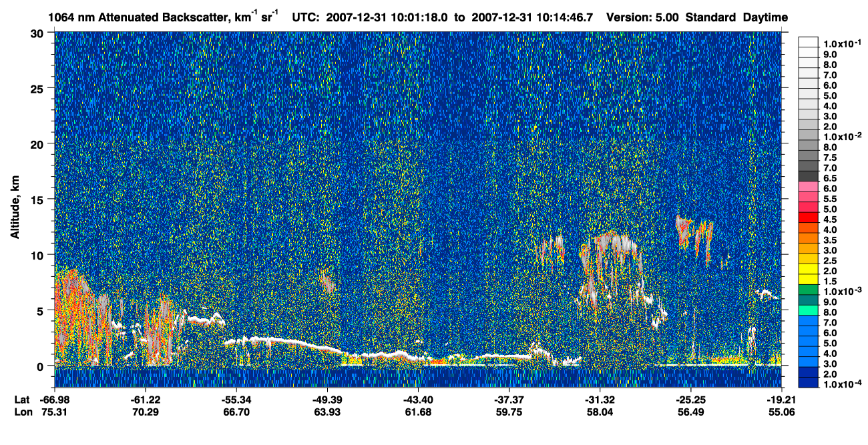The image size is (868, 445).
Task: Click the color scale label '3.5'
Action: point(830,240)
